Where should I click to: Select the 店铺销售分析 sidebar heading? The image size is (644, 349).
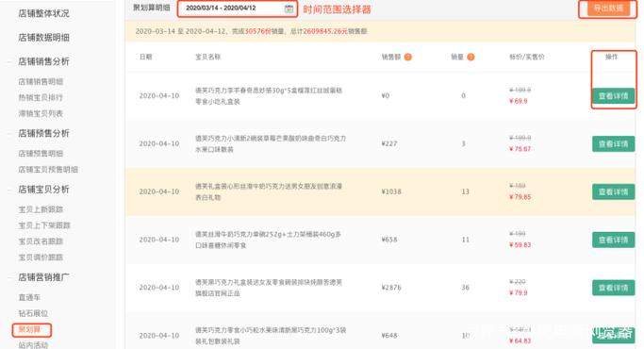pyautogui.click(x=44, y=61)
